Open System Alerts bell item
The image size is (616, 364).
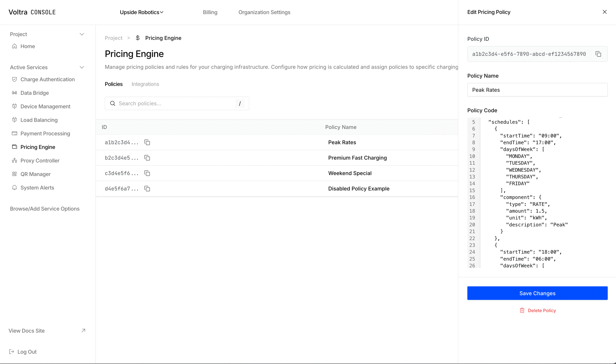click(37, 188)
